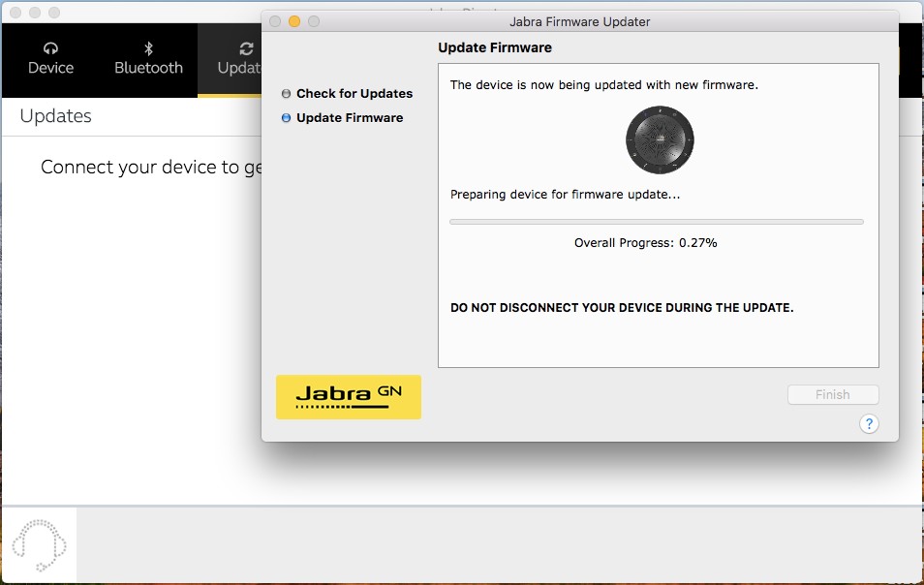The height and width of the screenshot is (585, 924).
Task: Click the firmware update progress bar
Action: 657,222
